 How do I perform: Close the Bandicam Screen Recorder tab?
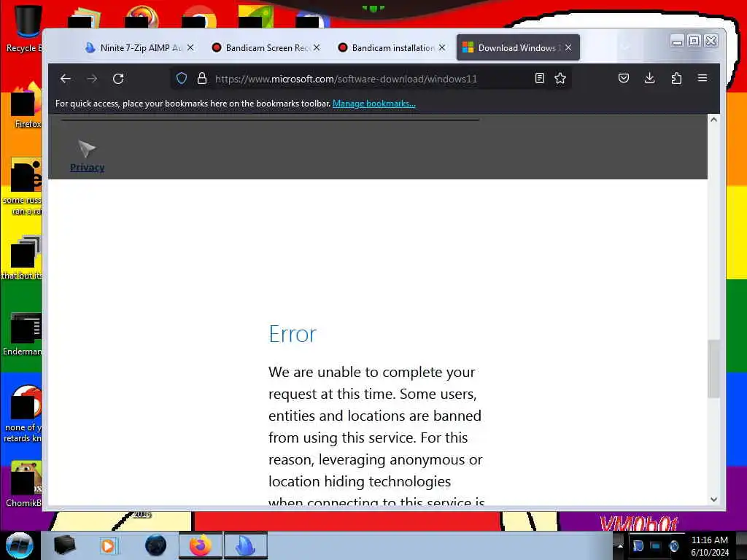click(x=317, y=47)
